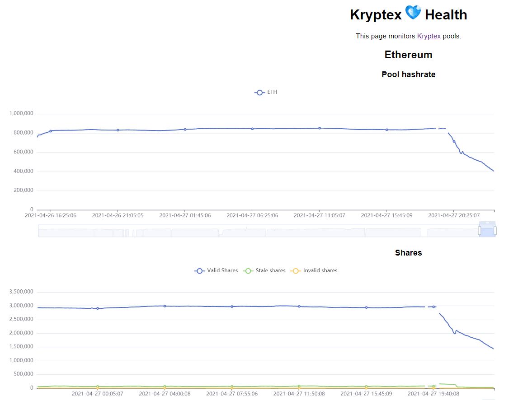
Task: Click hashrate data point at 06:25:06
Action: [x=252, y=129]
